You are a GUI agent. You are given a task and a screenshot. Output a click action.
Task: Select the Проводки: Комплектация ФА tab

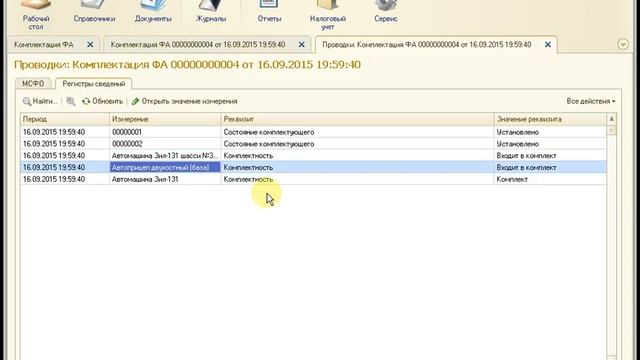click(x=427, y=44)
